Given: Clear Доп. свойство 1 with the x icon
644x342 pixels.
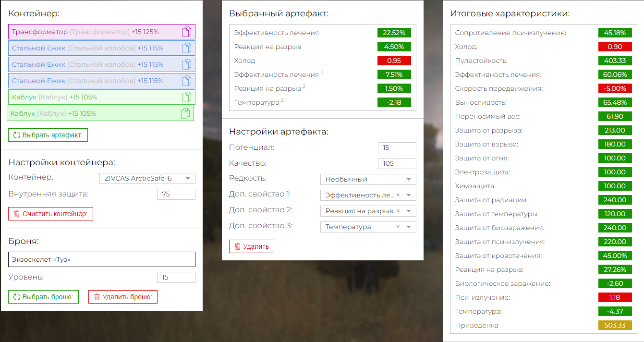Looking at the screenshot, I should 398,195.
